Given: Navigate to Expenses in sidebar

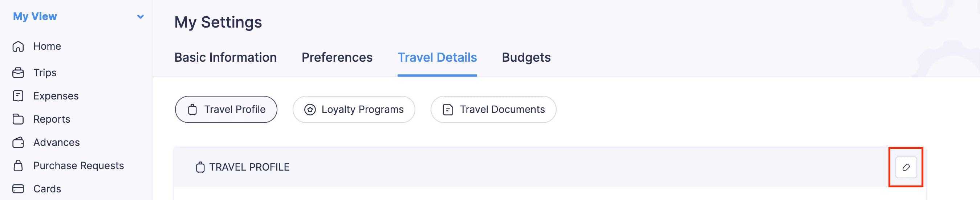Looking at the screenshot, I should point(56,96).
